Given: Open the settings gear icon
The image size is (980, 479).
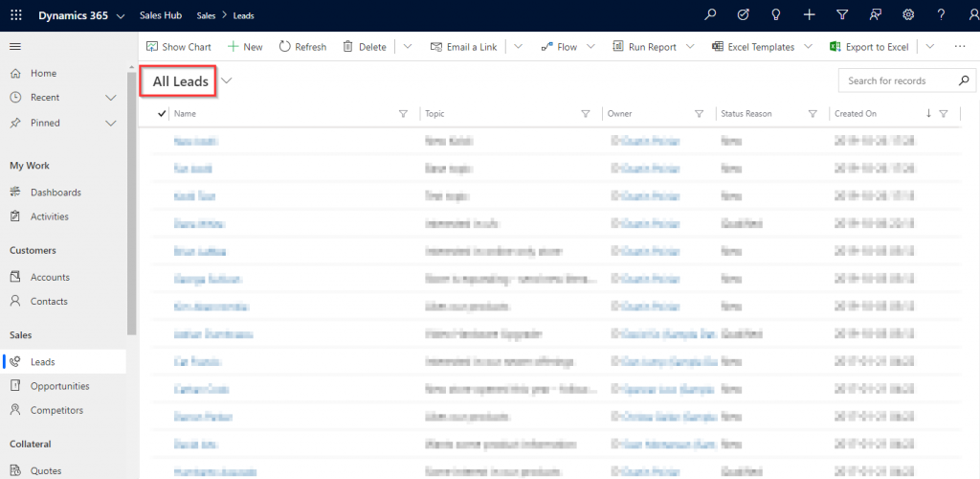Looking at the screenshot, I should pos(909,15).
